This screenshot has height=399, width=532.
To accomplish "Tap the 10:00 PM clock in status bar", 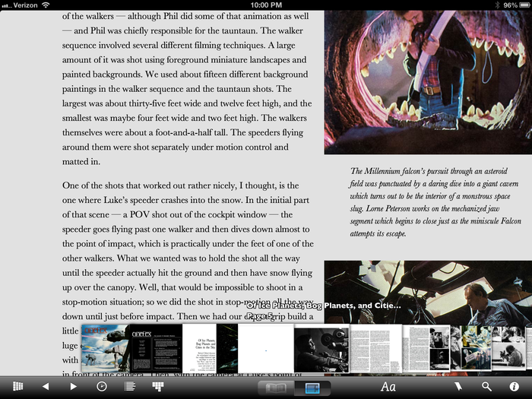I will (x=266, y=5).
